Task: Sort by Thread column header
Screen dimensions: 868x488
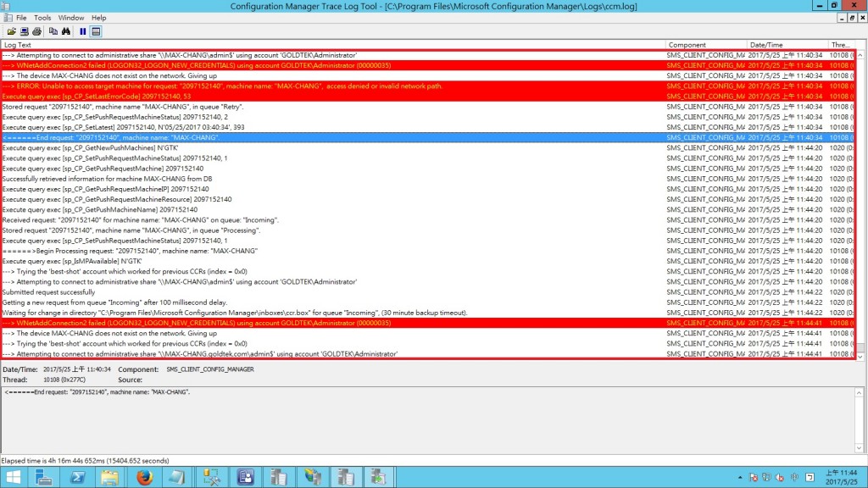Action: (840, 45)
